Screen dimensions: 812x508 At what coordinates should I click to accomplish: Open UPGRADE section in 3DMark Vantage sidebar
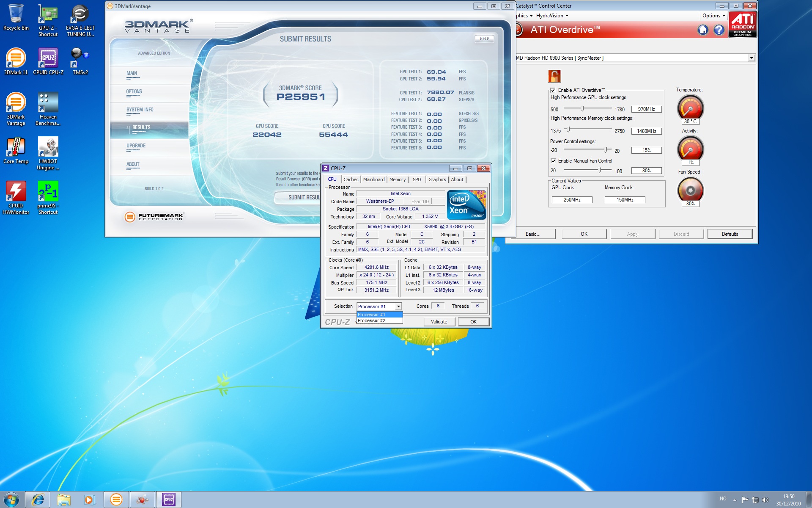[149, 147]
